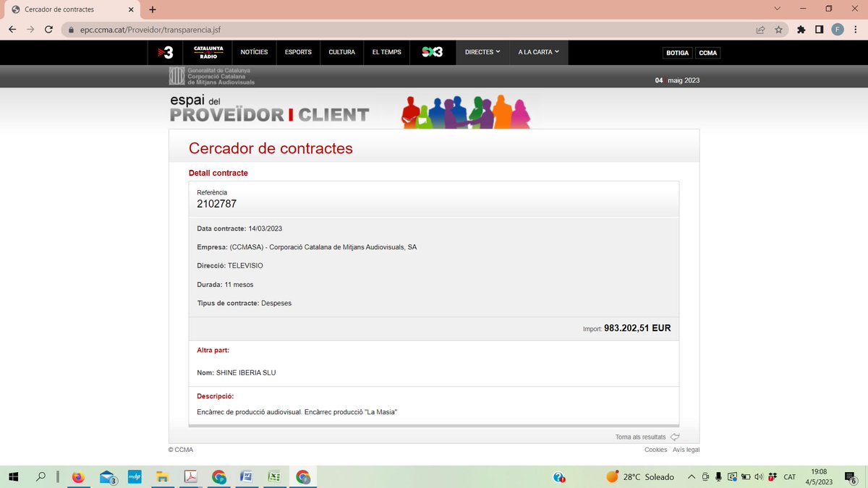Viewport: 868px width, 488px height.
Task: Open the Mail app in taskbar
Action: [x=109, y=477]
